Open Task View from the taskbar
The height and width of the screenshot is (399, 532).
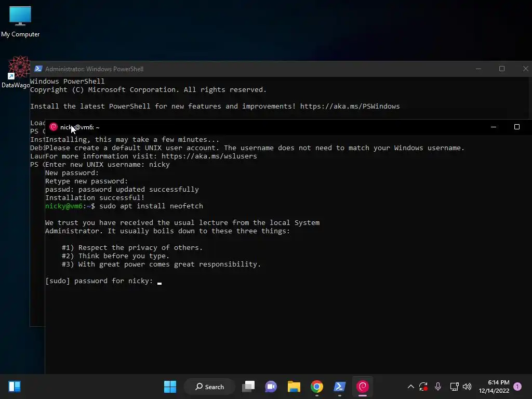coord(248,387)
